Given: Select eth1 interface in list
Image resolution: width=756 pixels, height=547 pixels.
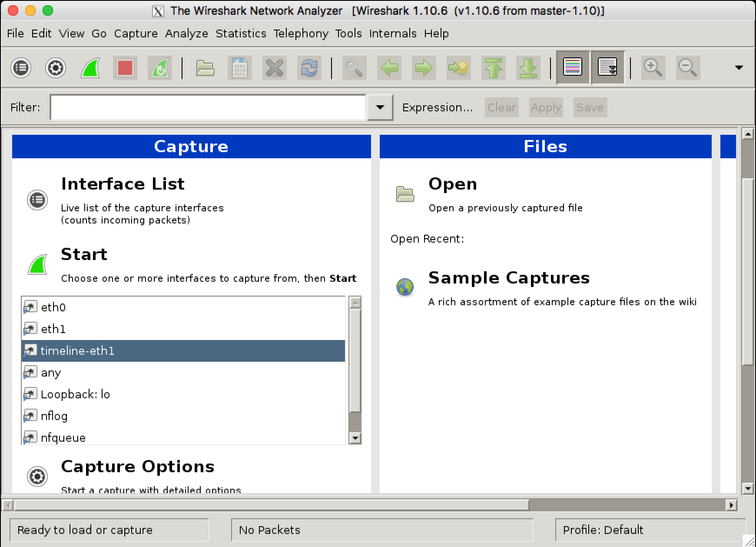Looking at the screenshot, I should pyautogui.click(x=183, y=329).
